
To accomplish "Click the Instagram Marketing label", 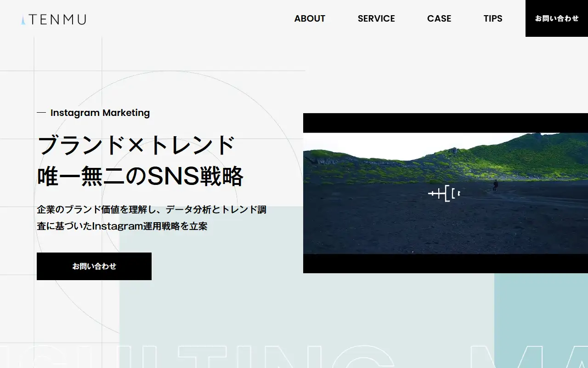I will coord(100,113).
